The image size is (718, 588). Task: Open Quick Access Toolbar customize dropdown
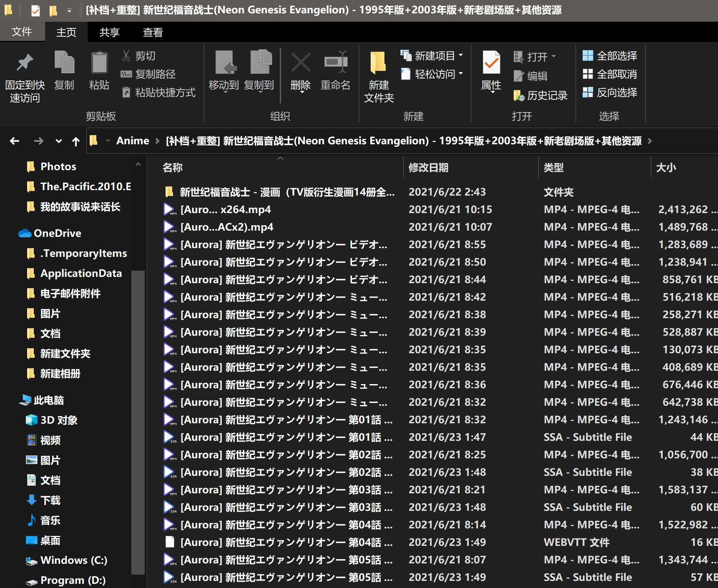[69, 10]
